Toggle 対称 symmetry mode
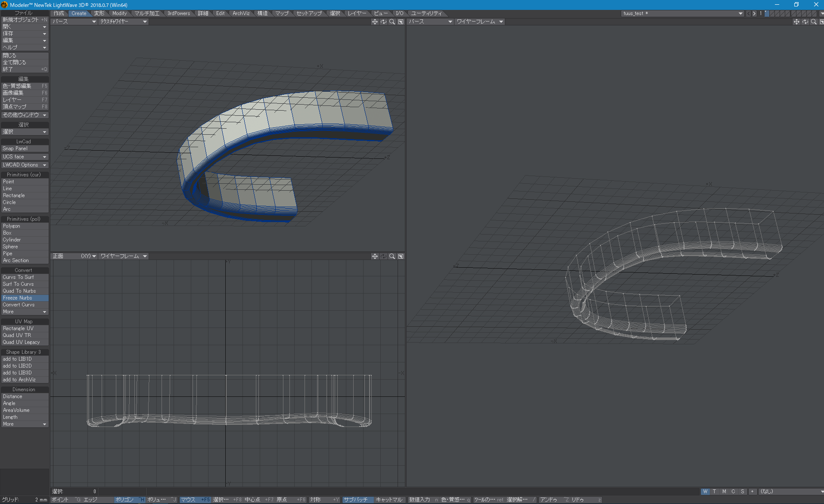824x504 pixels. point(324,500)
